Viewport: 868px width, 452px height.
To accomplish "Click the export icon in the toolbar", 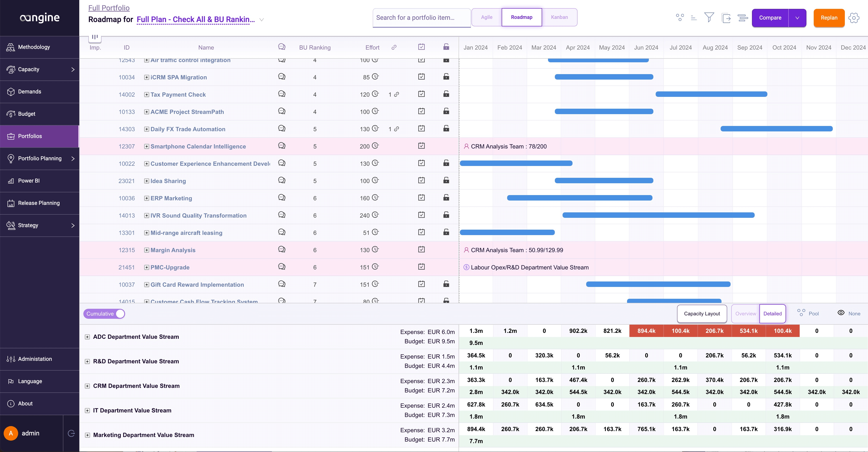I will coord(726,18).
